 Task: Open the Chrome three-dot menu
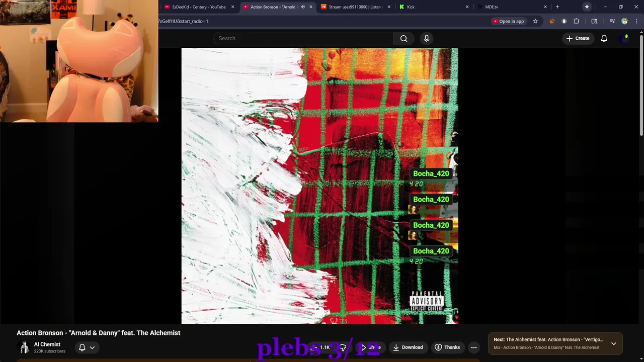[636, 21]
